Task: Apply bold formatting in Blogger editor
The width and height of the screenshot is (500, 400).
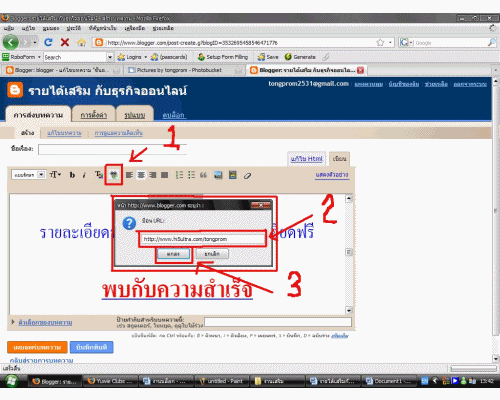Action: [x=72, y=175]
